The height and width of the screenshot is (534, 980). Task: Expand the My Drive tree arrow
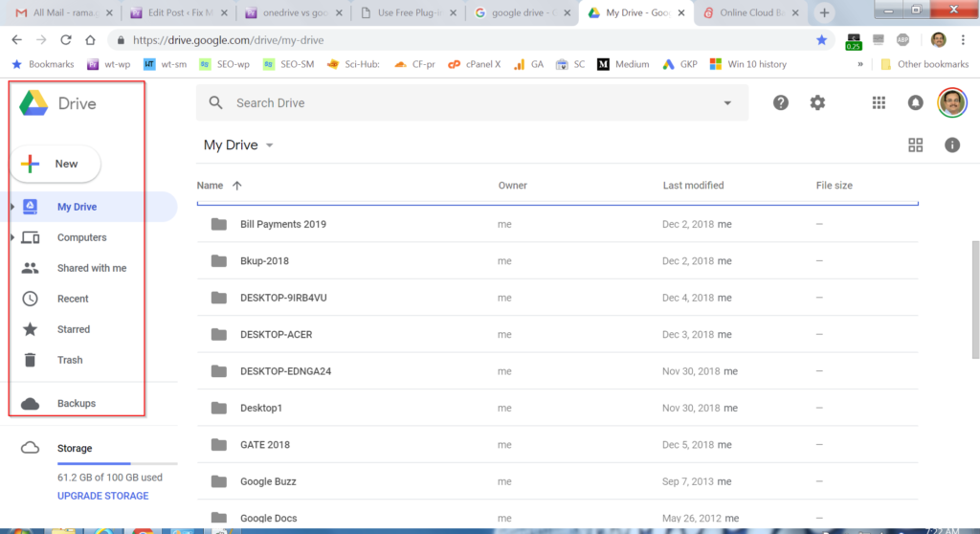pos(11,207)
